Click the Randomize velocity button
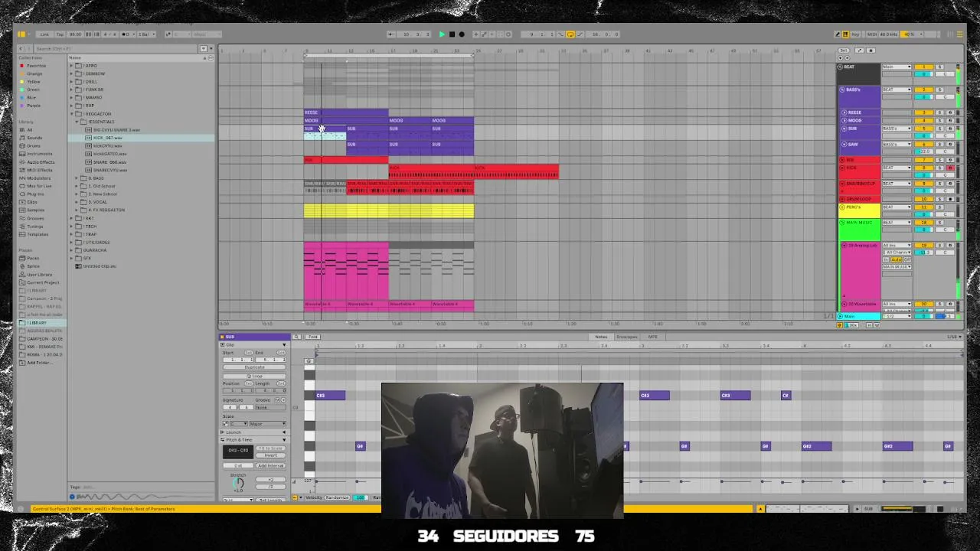Screen dimensions: 980x551 [337, 497]
